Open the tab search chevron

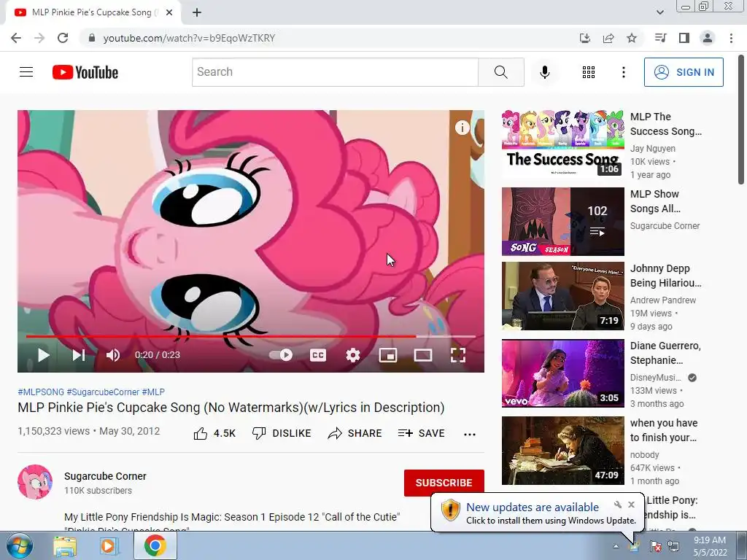(x=659, y=12)
